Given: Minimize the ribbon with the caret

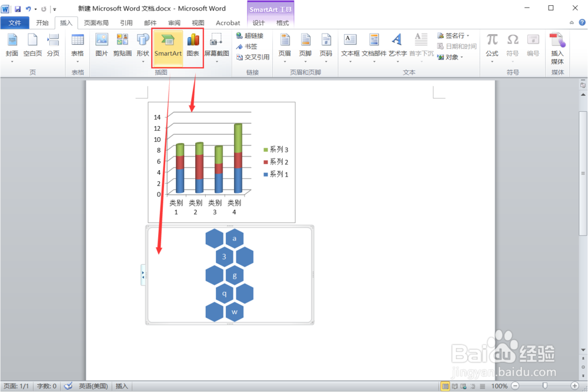Looking at the screenshot, I should [x=572, y=22].
